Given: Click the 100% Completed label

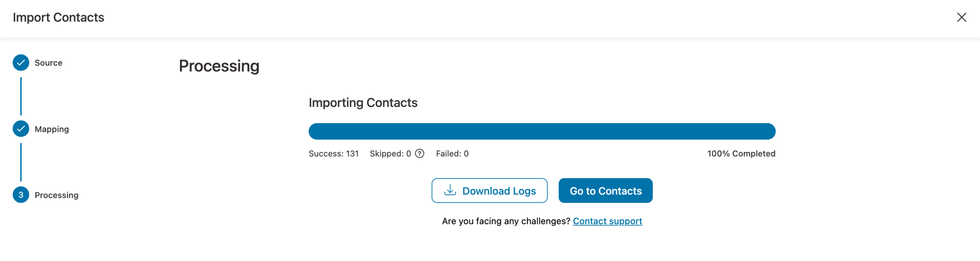Looking at the screenshot, I should 742,154.
